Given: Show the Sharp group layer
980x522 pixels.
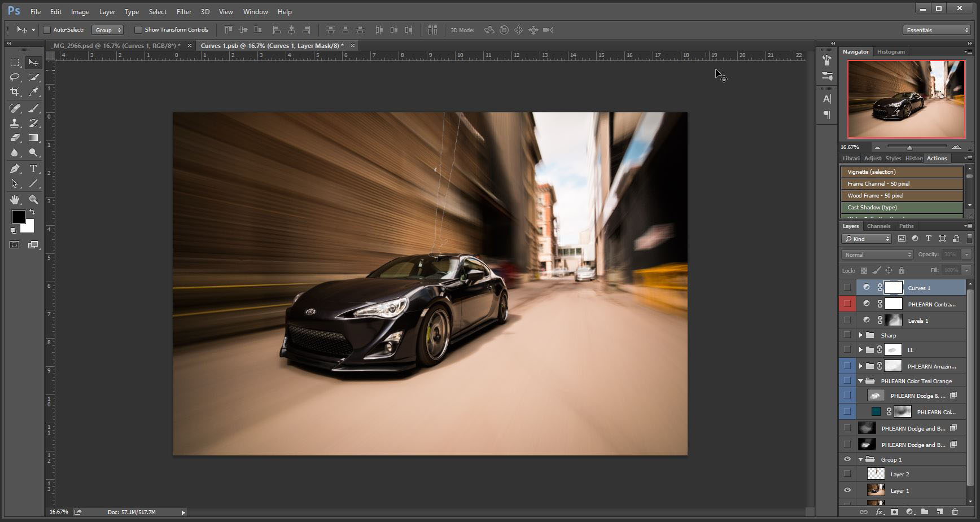Looking at the screenshot, I should (x=847, y=335).
